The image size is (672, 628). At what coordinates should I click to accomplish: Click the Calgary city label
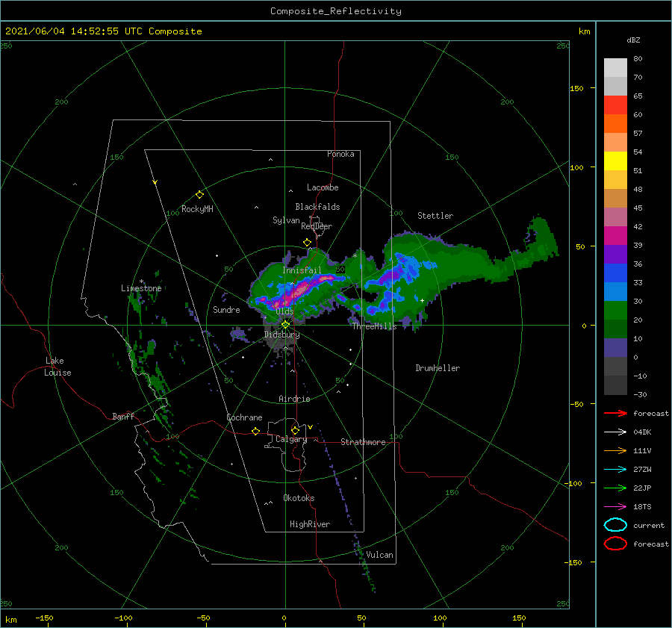pyautogui.click(x=291, y=439)
